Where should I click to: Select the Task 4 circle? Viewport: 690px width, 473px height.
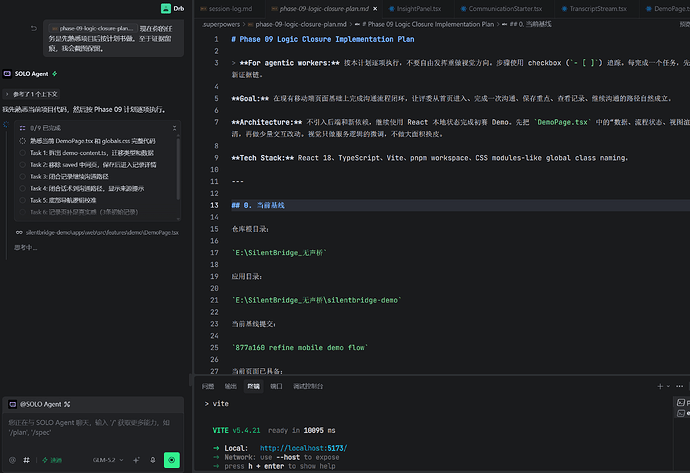[22, 188]
